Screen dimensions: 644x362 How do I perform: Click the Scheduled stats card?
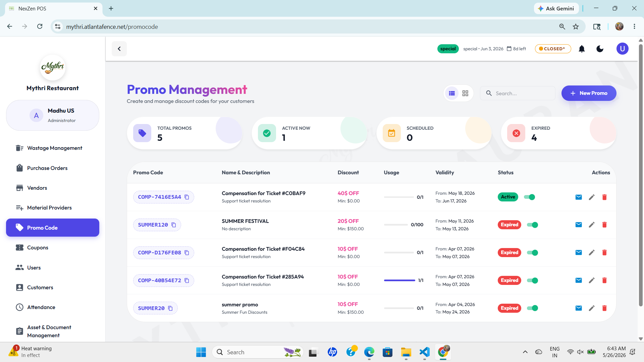(434, 133)
